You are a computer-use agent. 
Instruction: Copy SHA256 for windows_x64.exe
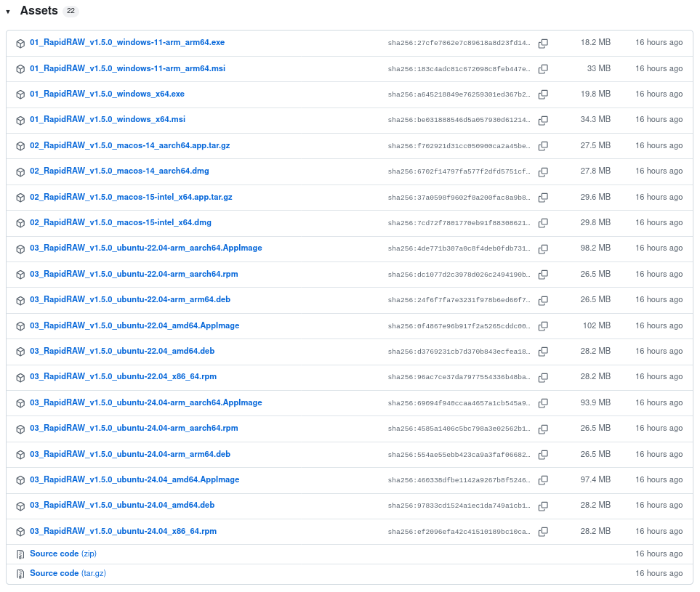coord(543,94)
